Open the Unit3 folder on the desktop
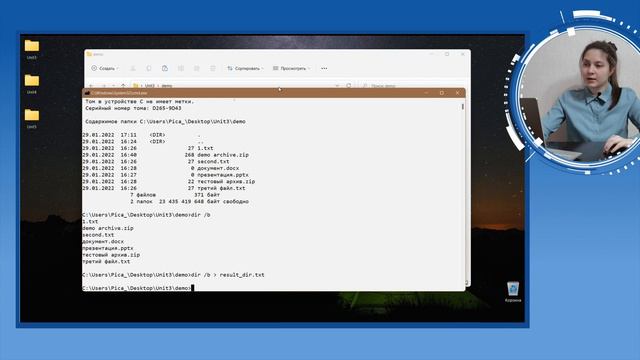The width and height of the screenshot is (640, 360). (x=31, y=49)
